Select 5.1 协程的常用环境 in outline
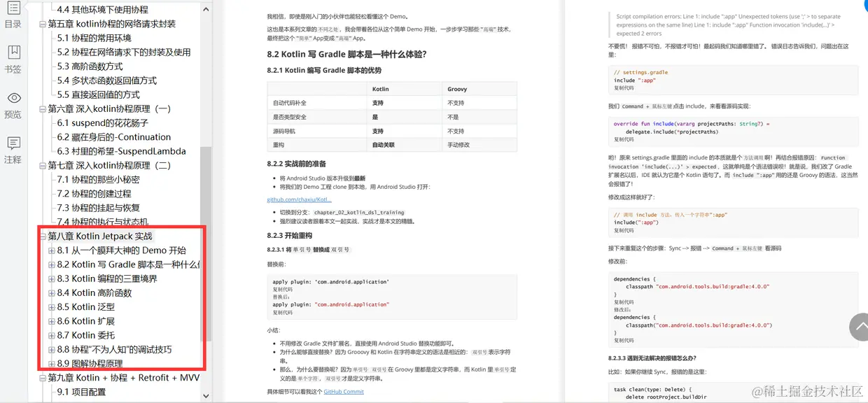 pyautogui.click(x=94, y=38)
